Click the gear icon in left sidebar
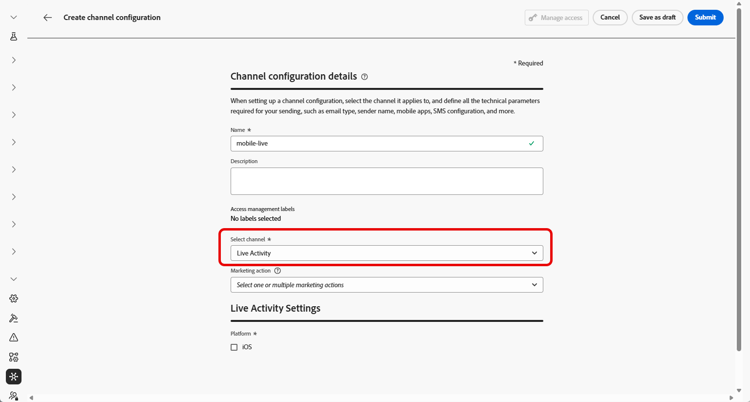 pos(14,299)
